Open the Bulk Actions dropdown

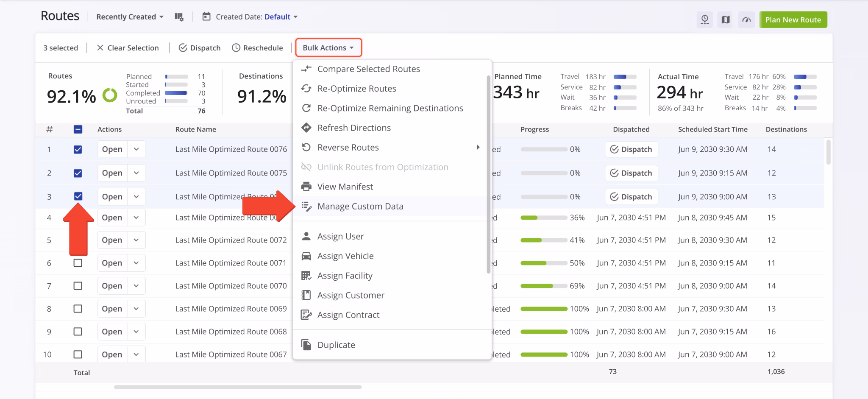point(328,47)
